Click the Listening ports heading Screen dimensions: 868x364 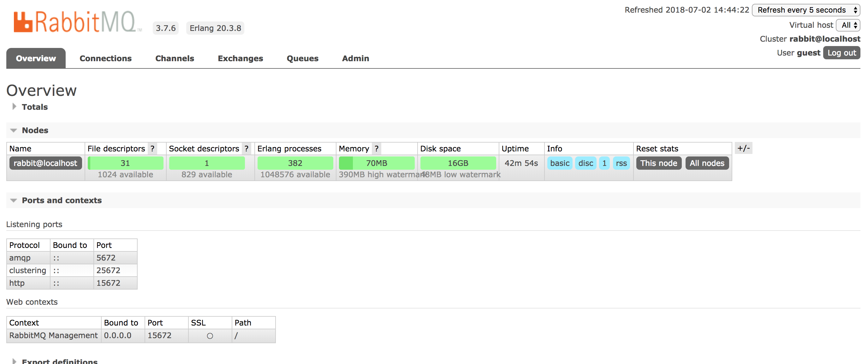click(34, 224)
